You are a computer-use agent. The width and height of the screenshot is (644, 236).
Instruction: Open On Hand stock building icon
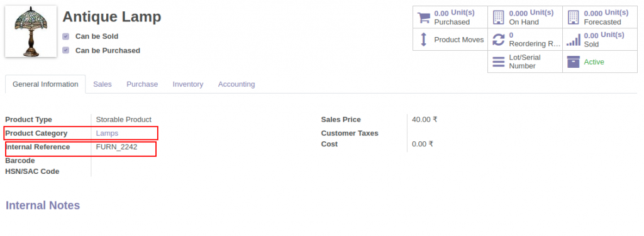498,17
